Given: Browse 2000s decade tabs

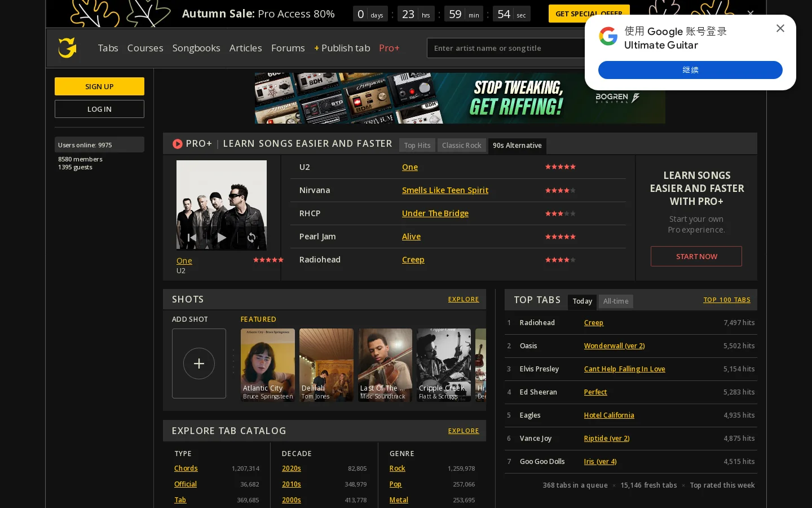Looking at the screenshot, I should click(292, 500).
